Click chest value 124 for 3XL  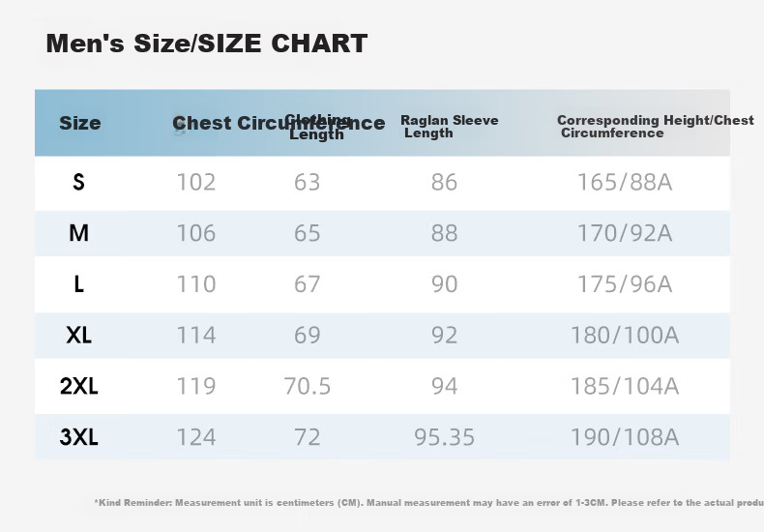pyautogui.click(x=196, y=437)
